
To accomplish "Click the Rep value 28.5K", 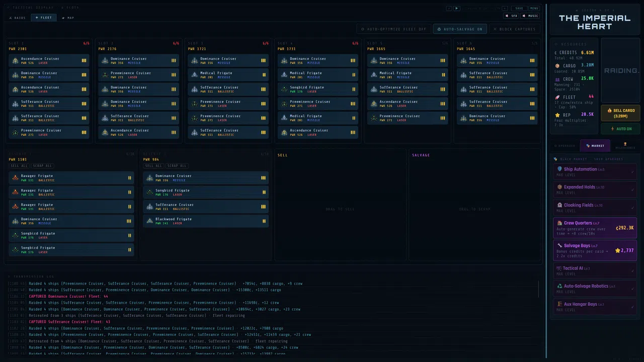I will click(x=587, y=115).
